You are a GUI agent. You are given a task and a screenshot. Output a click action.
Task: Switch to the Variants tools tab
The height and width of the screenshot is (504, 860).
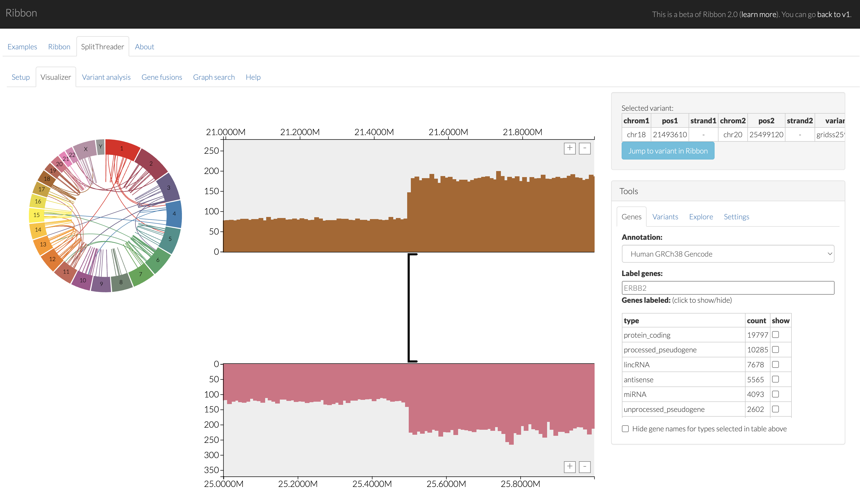(665, 216)
